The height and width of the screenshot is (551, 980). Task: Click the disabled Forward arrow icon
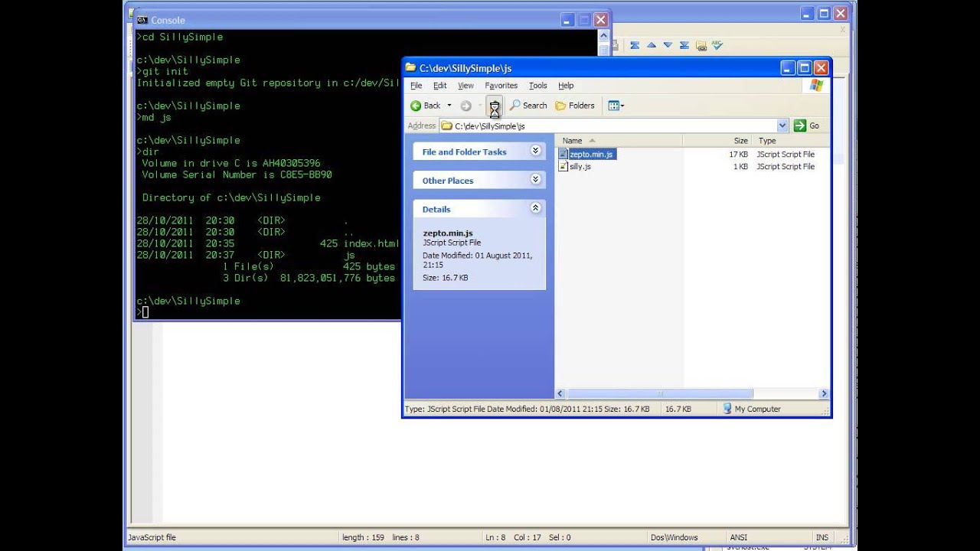[465, 106]
